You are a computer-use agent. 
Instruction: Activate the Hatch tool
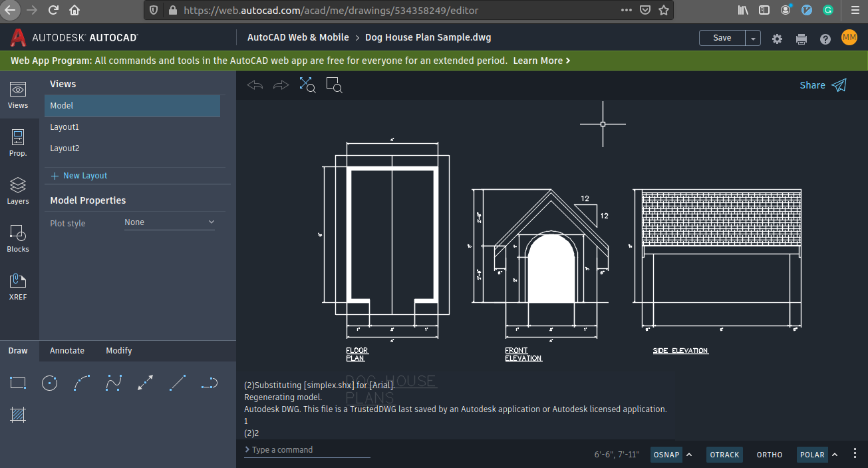tap(17, 415)
